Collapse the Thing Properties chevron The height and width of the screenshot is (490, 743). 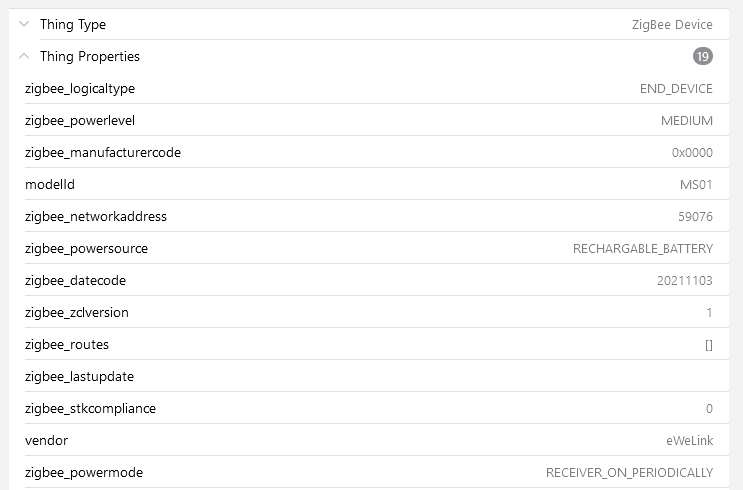pyautogui.click(x=24, y=56)
